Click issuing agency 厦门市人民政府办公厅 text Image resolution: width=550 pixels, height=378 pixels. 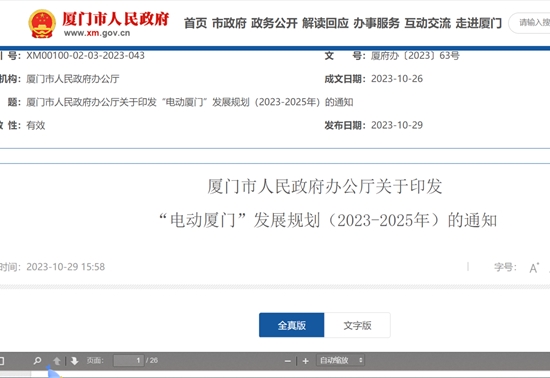pos(73,79)
